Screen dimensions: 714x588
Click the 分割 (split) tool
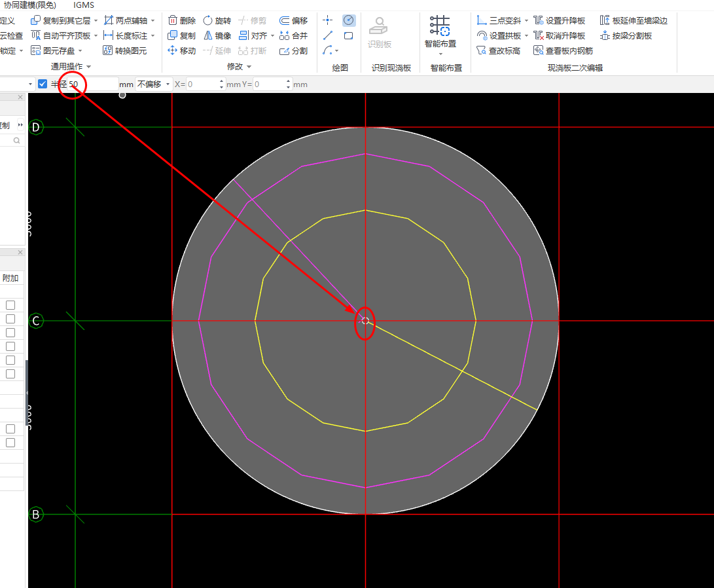click(294, 50)
